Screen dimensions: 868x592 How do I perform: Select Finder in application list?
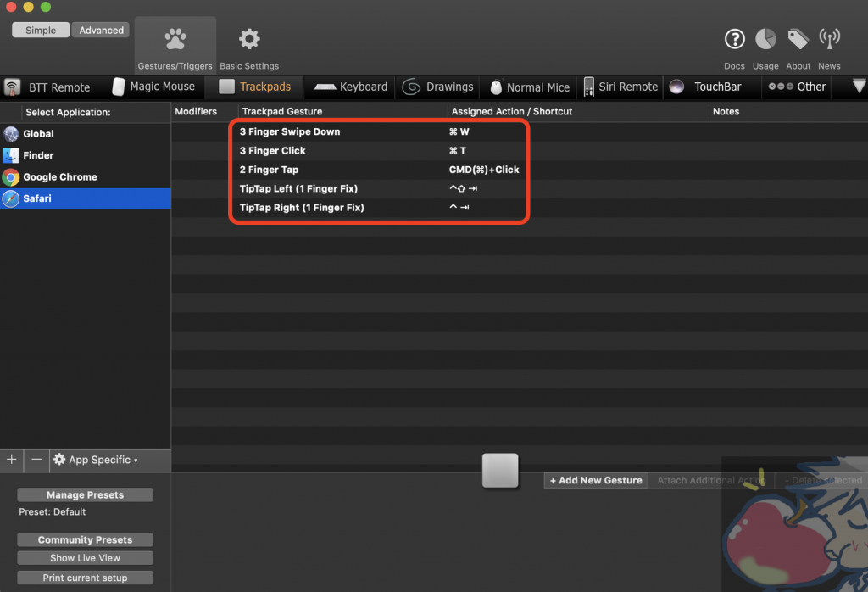pyautogui.click(x=86, y=155)
